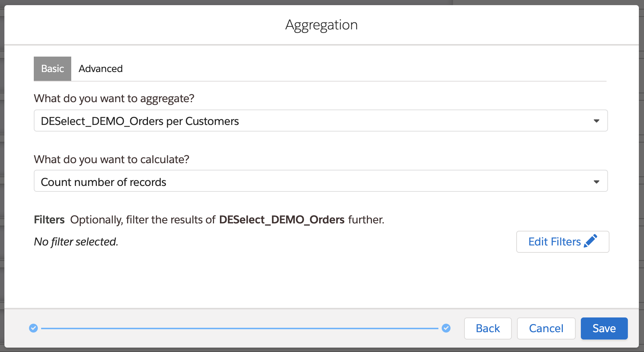Screen dimensions: 644x352
Task: Save the aggregation settings
Action: 604,328
